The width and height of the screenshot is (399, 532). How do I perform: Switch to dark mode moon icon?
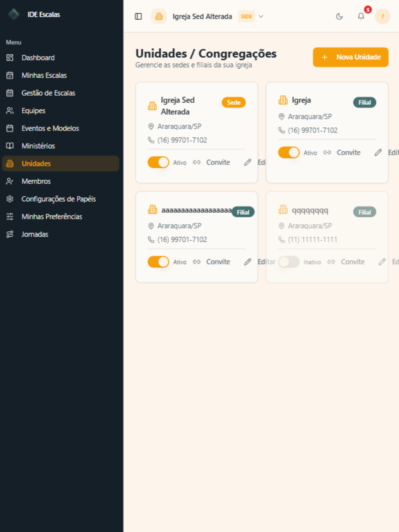[x=339, y=16]
